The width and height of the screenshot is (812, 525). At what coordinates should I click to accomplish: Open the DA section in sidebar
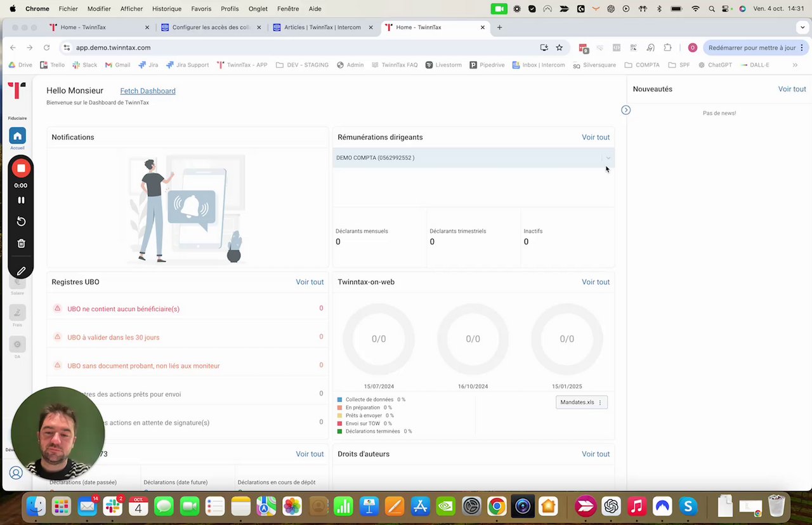pyautogui.click(x=17, y=345)
